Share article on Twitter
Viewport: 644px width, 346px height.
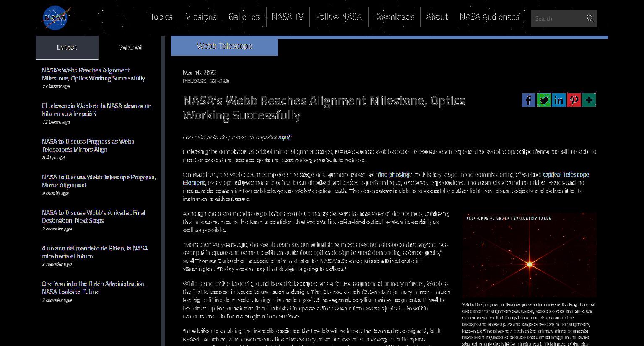tap(544, 100)
